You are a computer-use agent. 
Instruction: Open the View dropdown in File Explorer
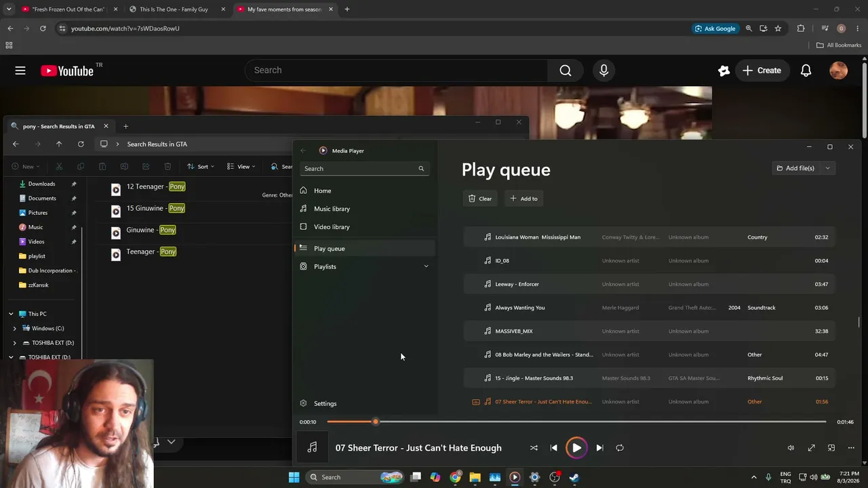241,166
